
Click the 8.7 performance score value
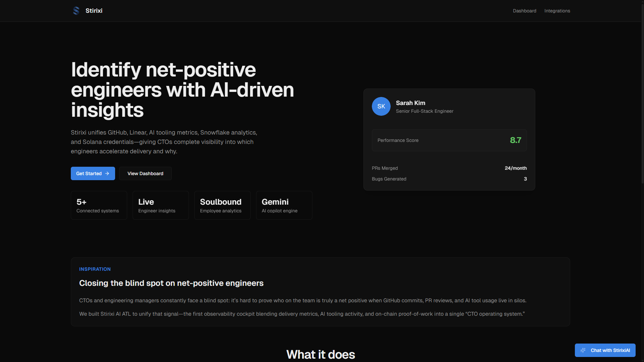point(515,140)
